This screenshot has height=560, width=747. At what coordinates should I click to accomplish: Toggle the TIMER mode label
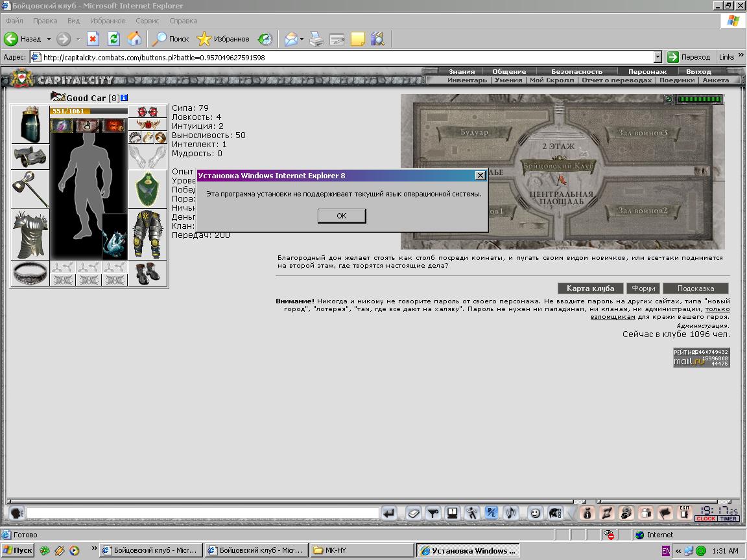[x=728, y=519]
